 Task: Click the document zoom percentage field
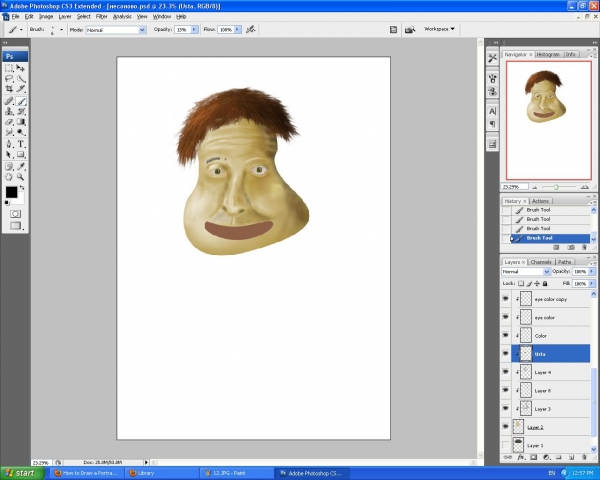[x=40, y=462]
